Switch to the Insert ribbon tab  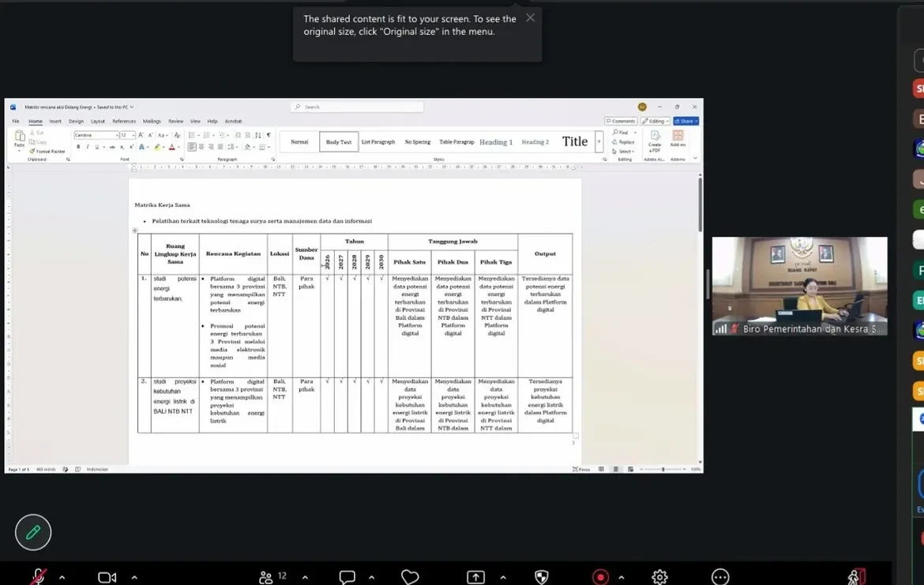[55, 122]
